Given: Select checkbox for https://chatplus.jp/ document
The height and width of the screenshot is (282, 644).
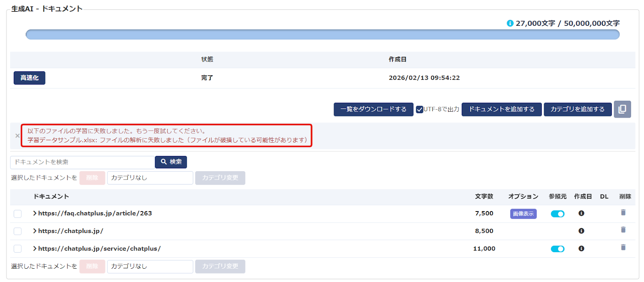Looking at the screenshot, I should pos(18,231).
